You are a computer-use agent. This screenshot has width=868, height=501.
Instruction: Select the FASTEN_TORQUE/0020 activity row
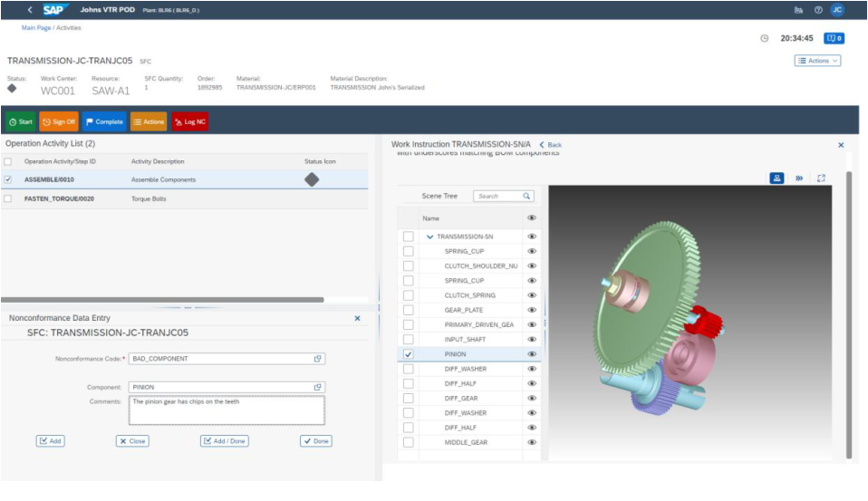tap(184, 198)
